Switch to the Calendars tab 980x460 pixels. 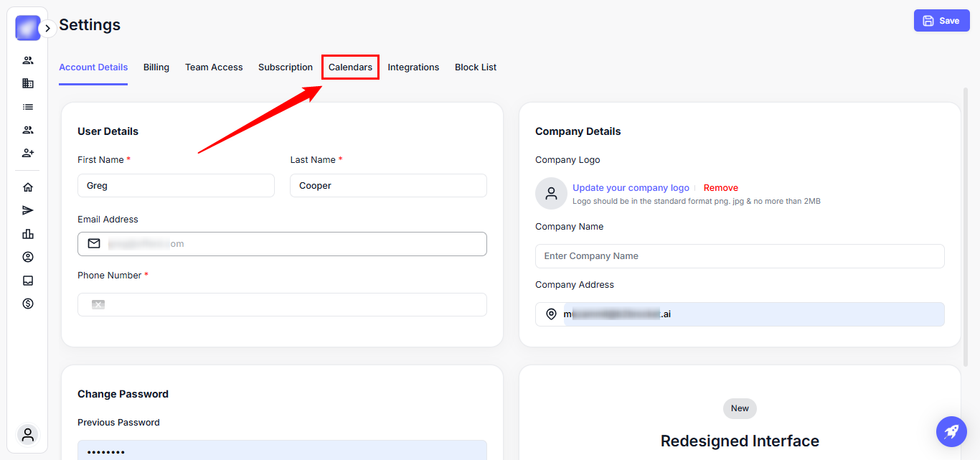350,67
